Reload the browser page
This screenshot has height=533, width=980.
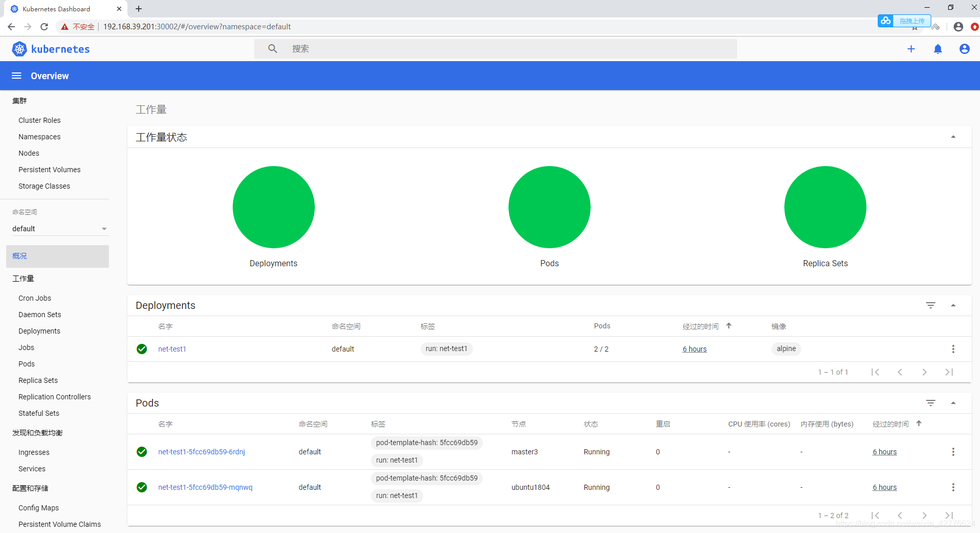coord(44,27)
